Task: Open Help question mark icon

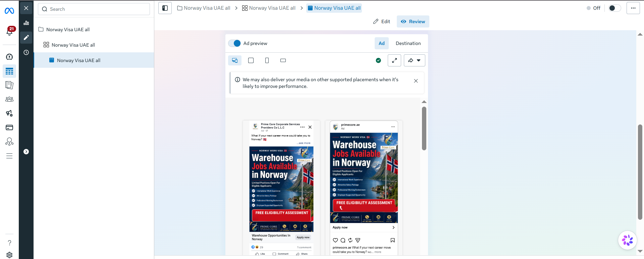Action: (x=9, y=243)
